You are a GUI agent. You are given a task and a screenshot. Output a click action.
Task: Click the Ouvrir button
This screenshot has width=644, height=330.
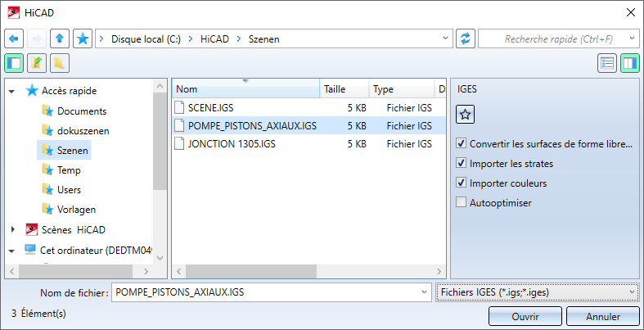pos(525,316)
